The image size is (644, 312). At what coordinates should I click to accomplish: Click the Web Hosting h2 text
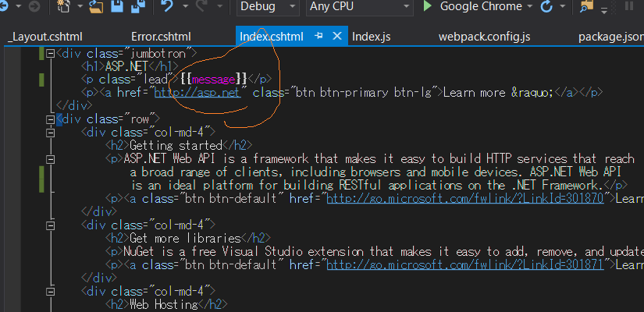[163, 305]
